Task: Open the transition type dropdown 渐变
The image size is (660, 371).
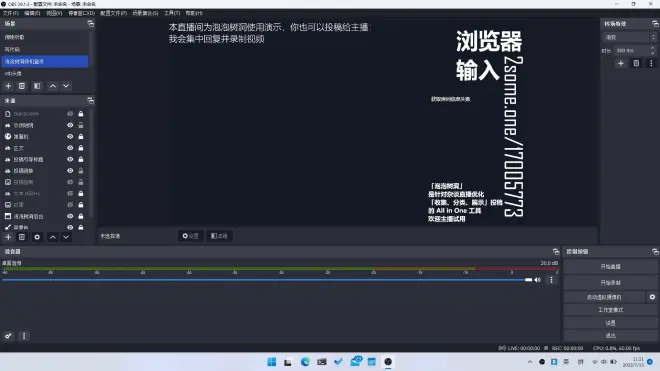Action: (x=630, y=37)
